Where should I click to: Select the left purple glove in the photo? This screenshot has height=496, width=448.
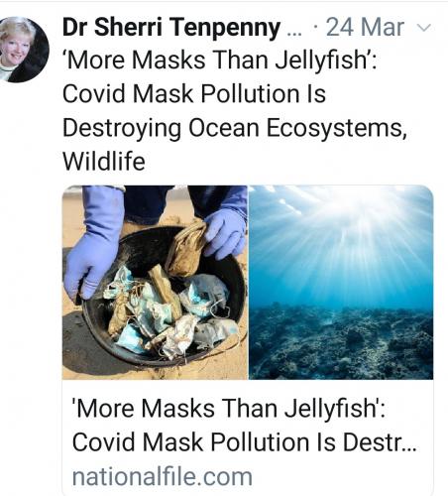coord(93,245)
